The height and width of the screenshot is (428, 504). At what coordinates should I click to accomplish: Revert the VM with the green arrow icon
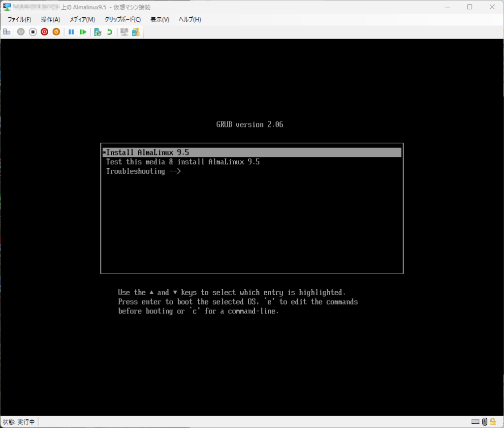(109, 32)
